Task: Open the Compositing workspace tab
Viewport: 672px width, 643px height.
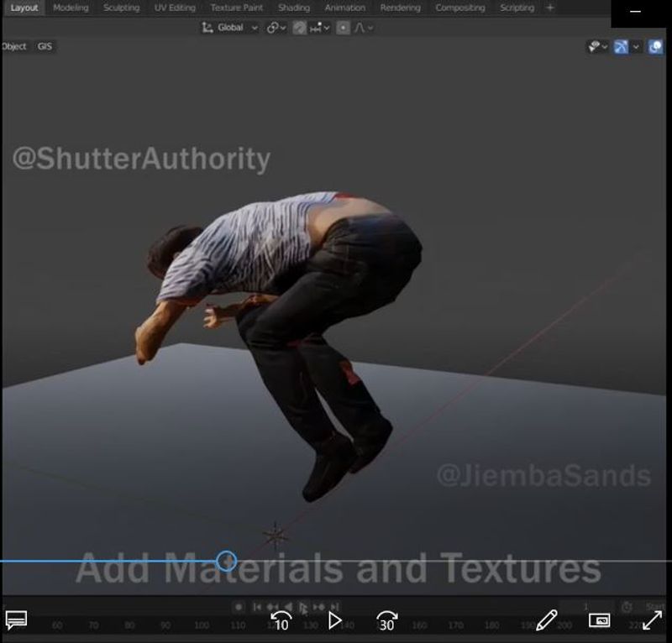Action: click(x=460, y=8)
